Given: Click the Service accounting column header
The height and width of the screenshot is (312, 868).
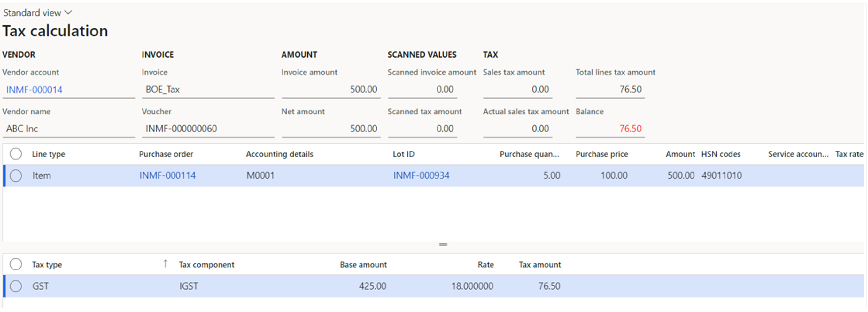Looking at the screenshot, I should (798, 154).
